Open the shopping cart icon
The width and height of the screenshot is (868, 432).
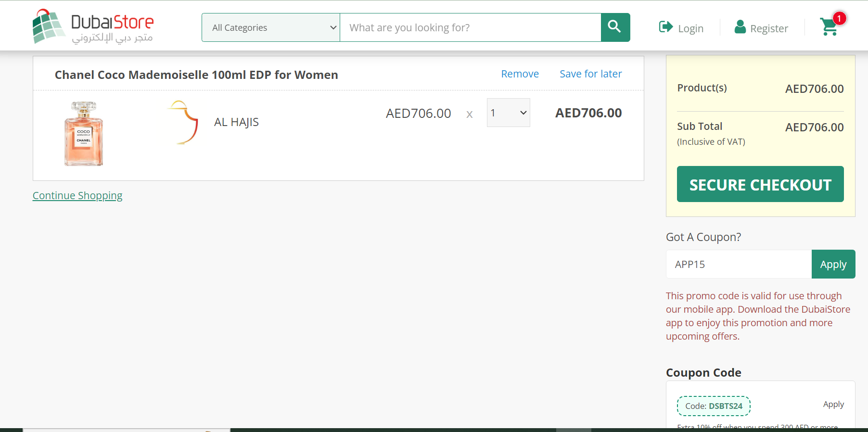829,27
